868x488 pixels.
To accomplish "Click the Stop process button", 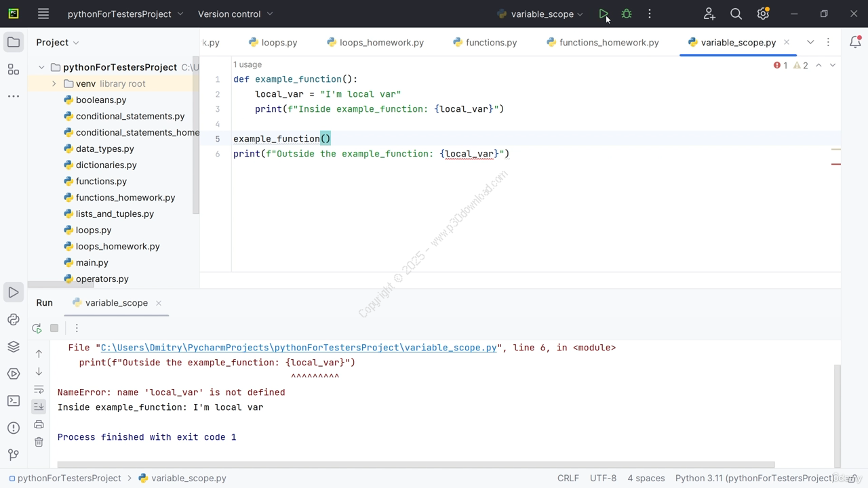I will pyautogui.click(x=54, y=328).
